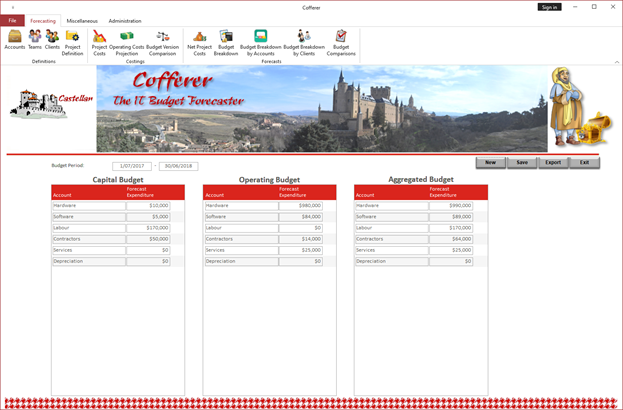
Task: Select Operating Budget Hardware $980,000 value
Action: tap(301, 206)
